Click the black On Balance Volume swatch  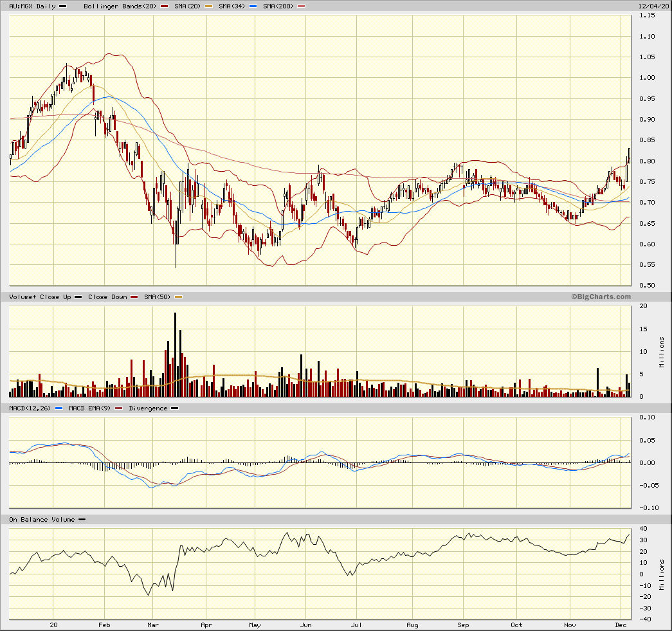82,520
